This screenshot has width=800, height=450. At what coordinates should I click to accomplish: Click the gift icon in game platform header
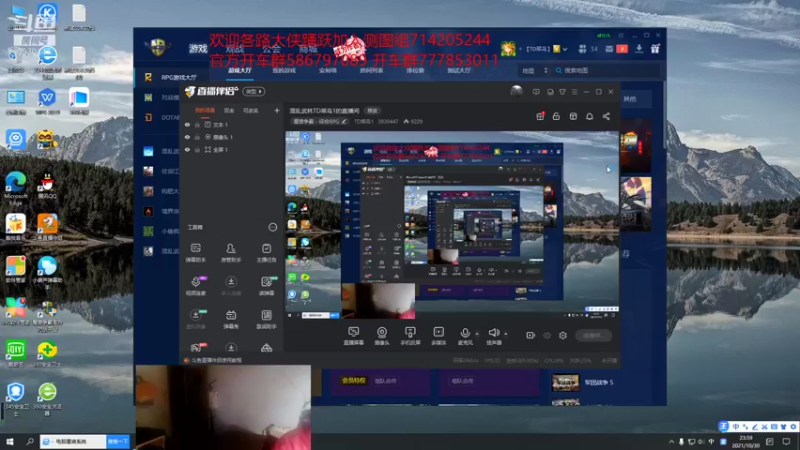coord(655,48)
